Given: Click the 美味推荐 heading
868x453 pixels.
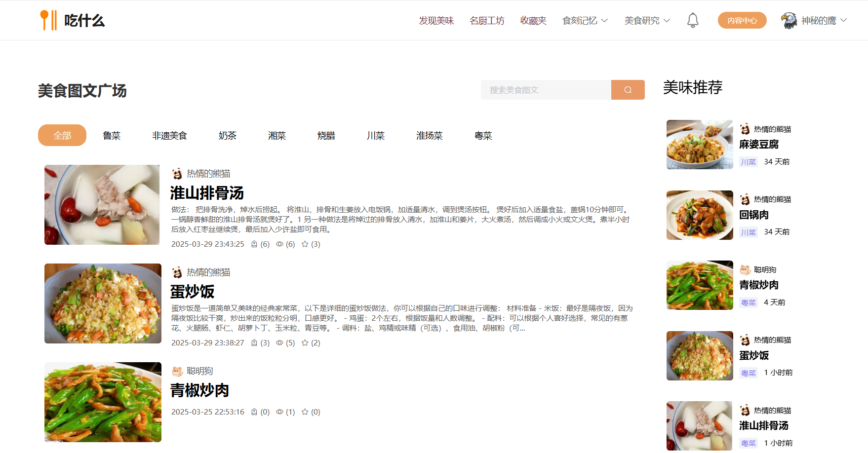Looking at the screenshot, I should click(693, 87).
